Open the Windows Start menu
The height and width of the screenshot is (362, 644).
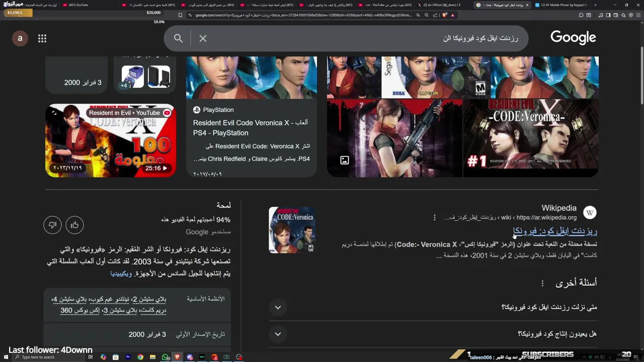[6, 357]
